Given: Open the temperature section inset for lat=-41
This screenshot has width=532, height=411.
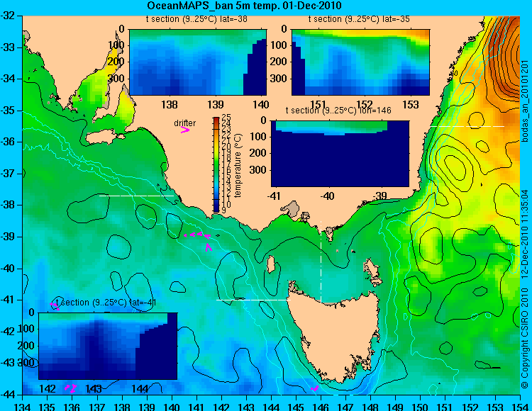Looking at the screenshot, I should pos(108,346).
